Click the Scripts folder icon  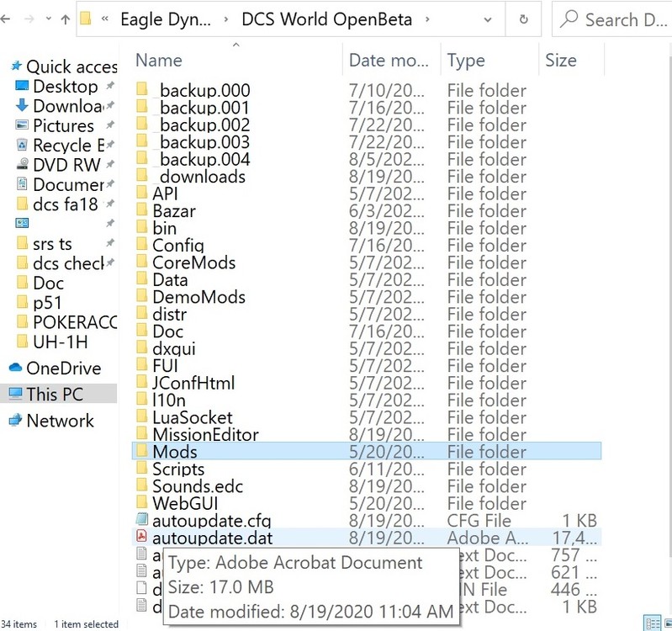coord(142,468)
